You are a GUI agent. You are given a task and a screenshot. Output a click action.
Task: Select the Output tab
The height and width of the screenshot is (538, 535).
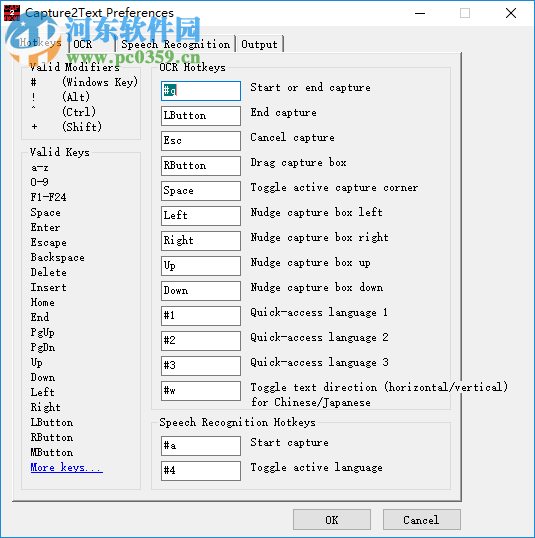259,45
